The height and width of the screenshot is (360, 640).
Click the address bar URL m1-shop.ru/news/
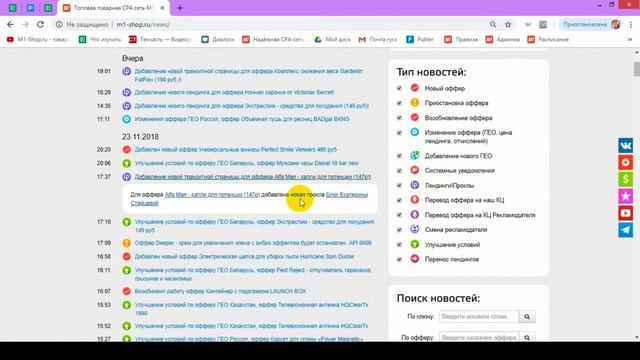click(143, 24)
